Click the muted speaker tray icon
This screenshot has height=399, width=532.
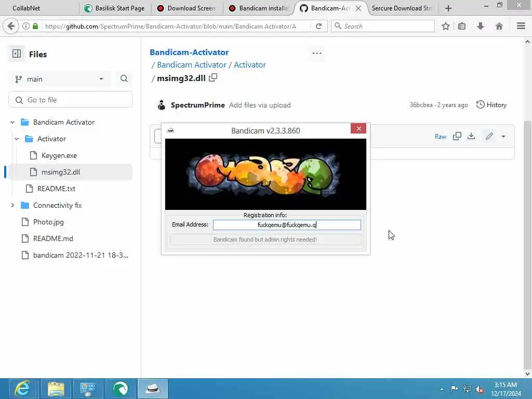(480, 390)
